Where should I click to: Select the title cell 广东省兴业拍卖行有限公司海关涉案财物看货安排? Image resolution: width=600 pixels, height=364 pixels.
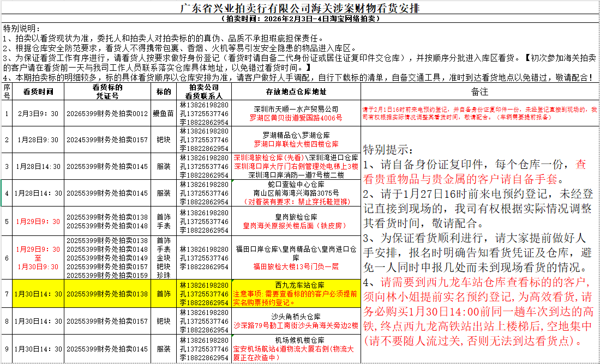click(300, 8)
